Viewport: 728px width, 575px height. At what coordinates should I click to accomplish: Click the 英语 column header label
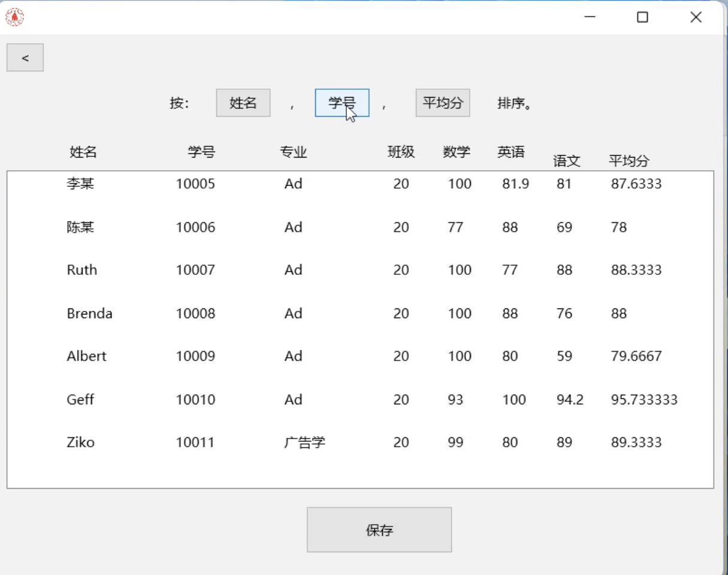(510, 152)
